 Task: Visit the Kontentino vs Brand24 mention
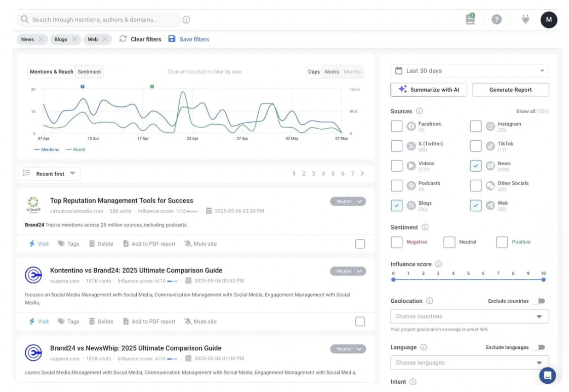click(39, 322)
